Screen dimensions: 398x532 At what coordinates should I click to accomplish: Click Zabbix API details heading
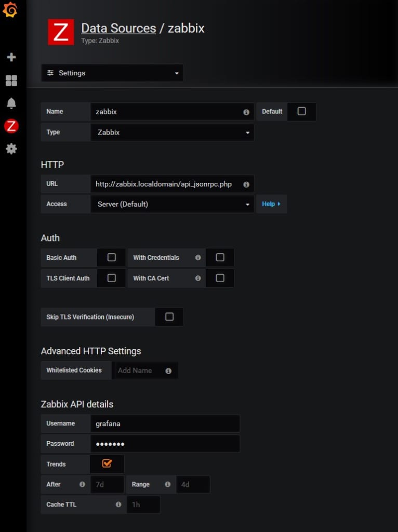coord(77,404)
